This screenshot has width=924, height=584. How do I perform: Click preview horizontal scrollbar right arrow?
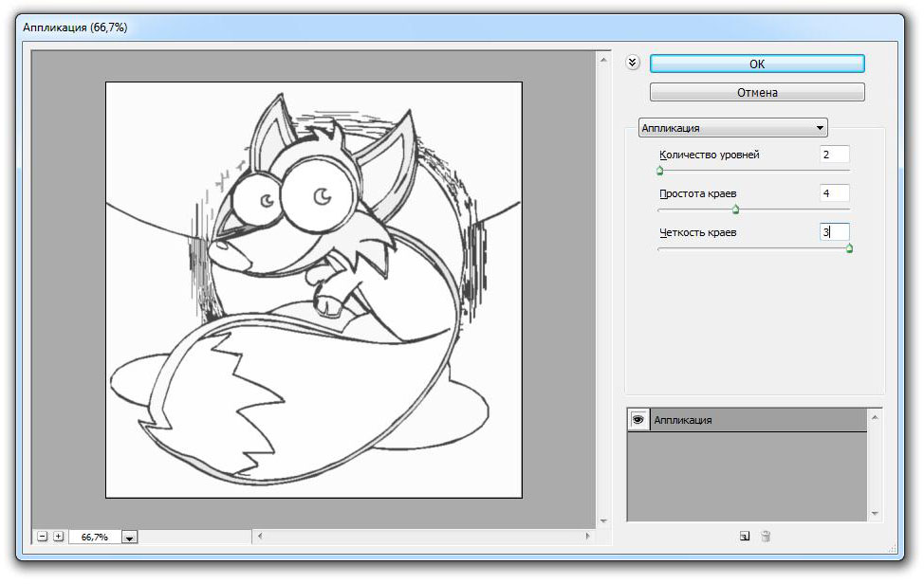pyautogui.click(x=587, y=537)
